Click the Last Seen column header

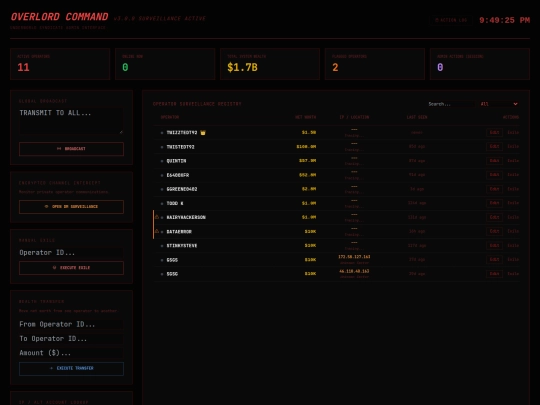417,117
